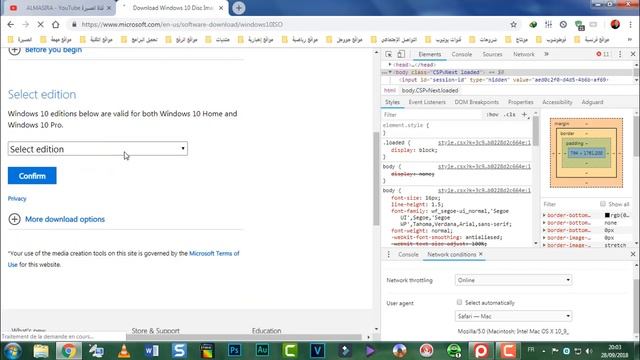The width and height of the screenshot is (640, 360).
Task: Open the Windows Start button
Action: point(12,351)
